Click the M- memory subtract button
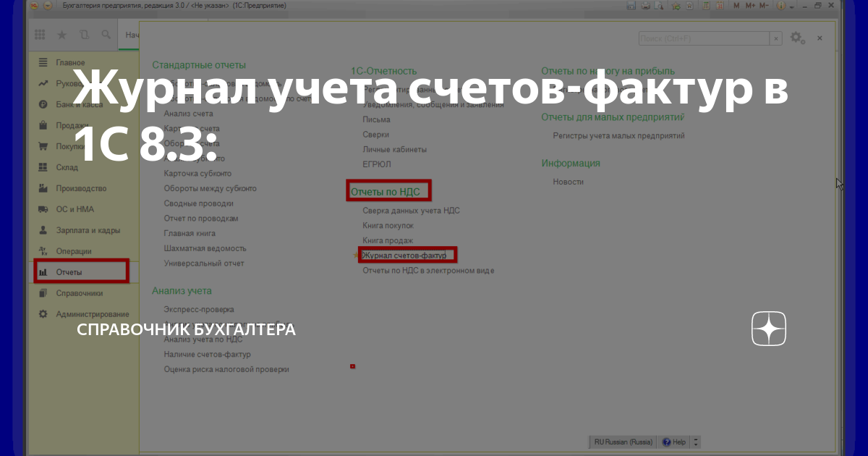This screenshot has width=868, height=456. coord(764,5)
